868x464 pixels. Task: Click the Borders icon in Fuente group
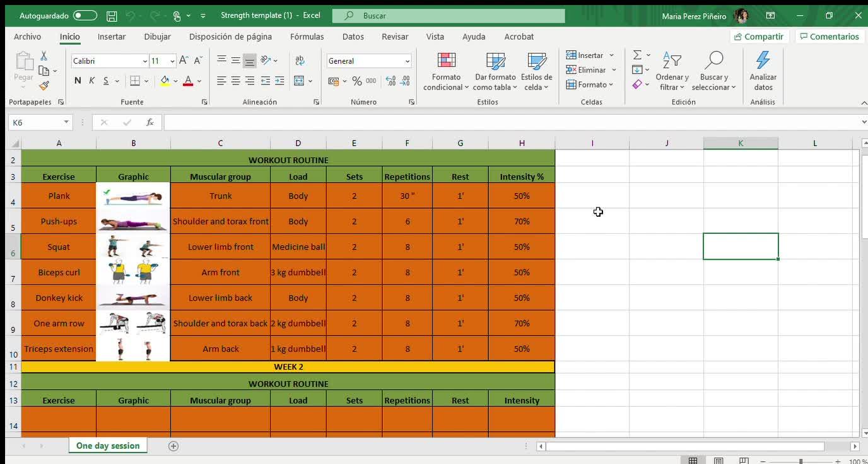click(134, 81)
